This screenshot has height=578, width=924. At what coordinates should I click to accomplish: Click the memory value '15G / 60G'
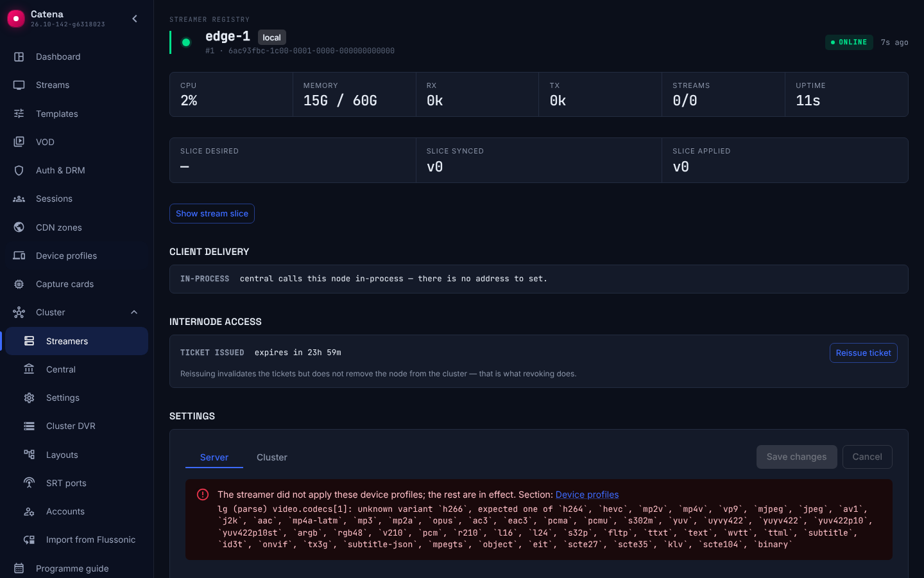[x=340, y=101]
